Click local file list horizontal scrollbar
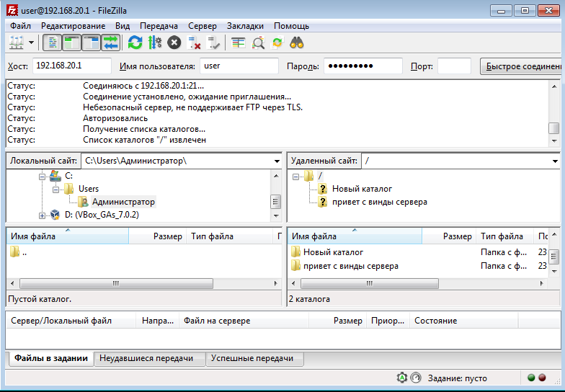Screen dimensions: 565x392 pos(116,284)
